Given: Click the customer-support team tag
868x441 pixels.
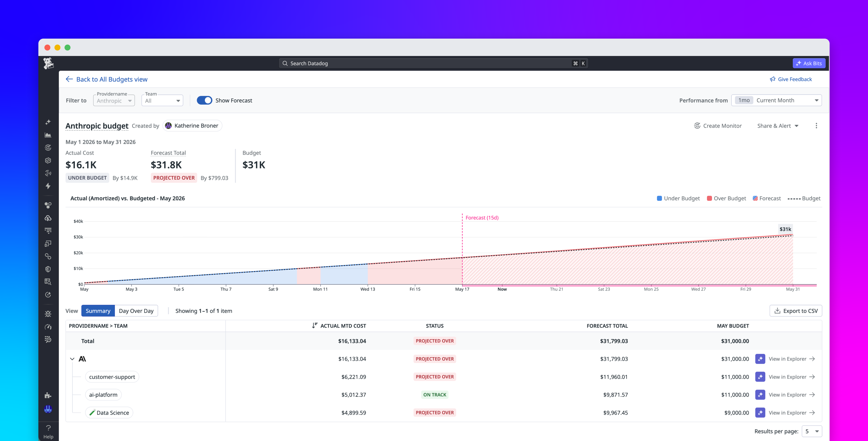Looking at the screenshot, I should 112,377.
